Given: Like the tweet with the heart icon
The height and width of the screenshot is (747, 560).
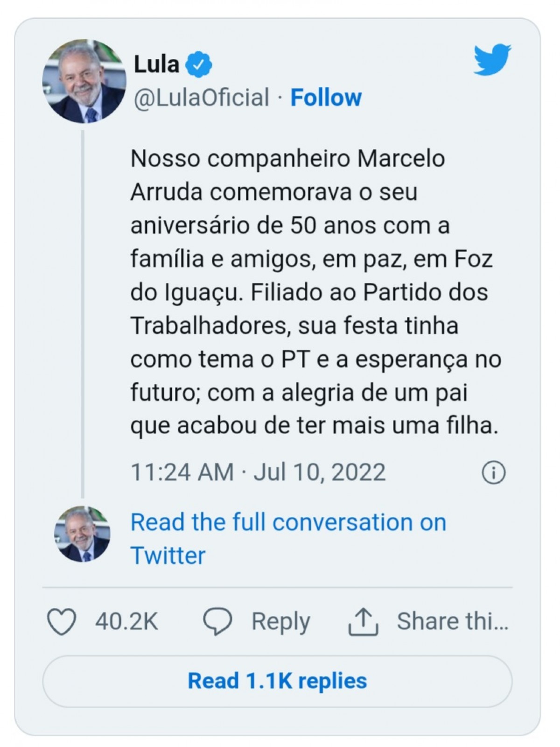Looking at the screenshot, I should [62, 622].
